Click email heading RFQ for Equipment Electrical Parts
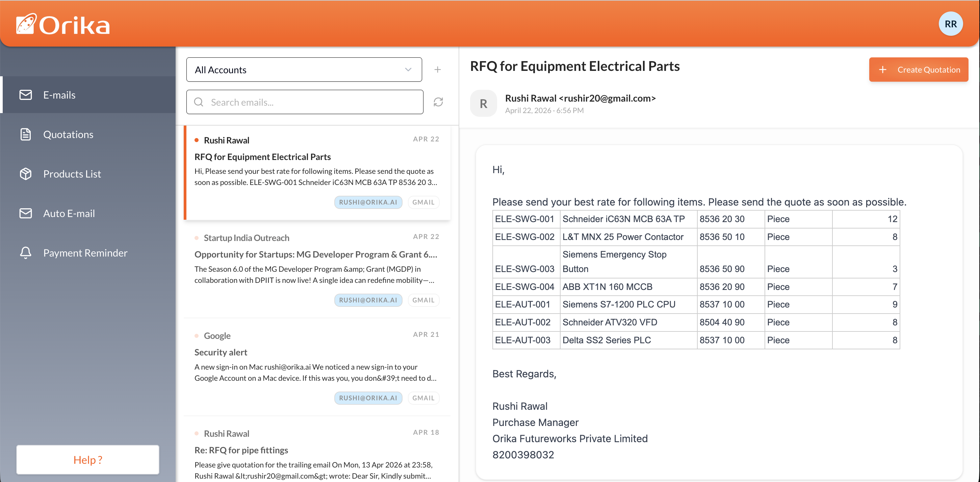Screen dimensions: 980x482 [575, 66]
